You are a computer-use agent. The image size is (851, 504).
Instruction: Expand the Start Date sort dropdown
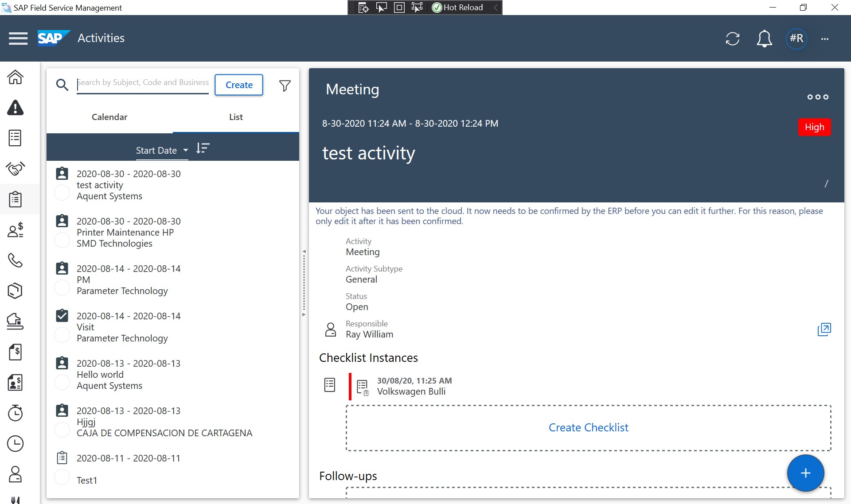(162, 151)
